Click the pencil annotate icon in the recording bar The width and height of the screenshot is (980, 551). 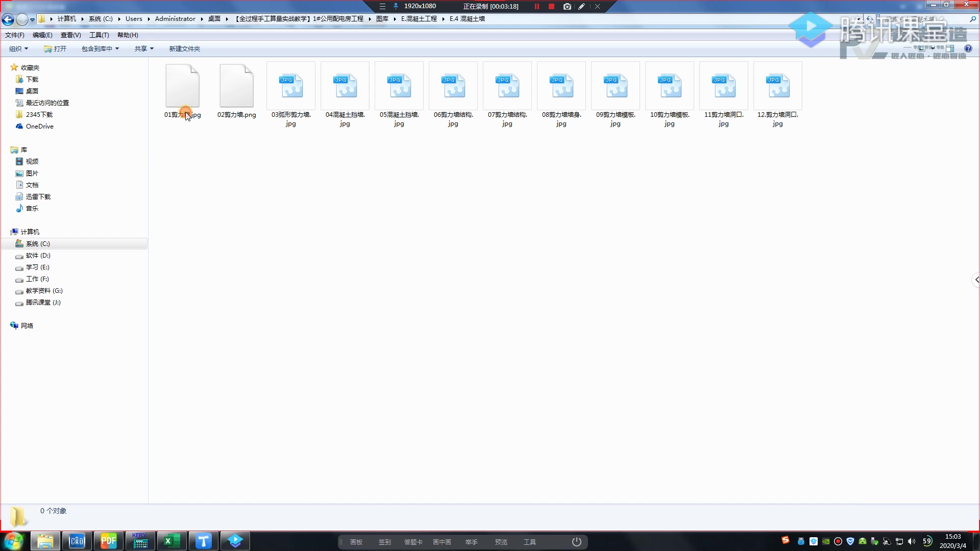(581, 7)
